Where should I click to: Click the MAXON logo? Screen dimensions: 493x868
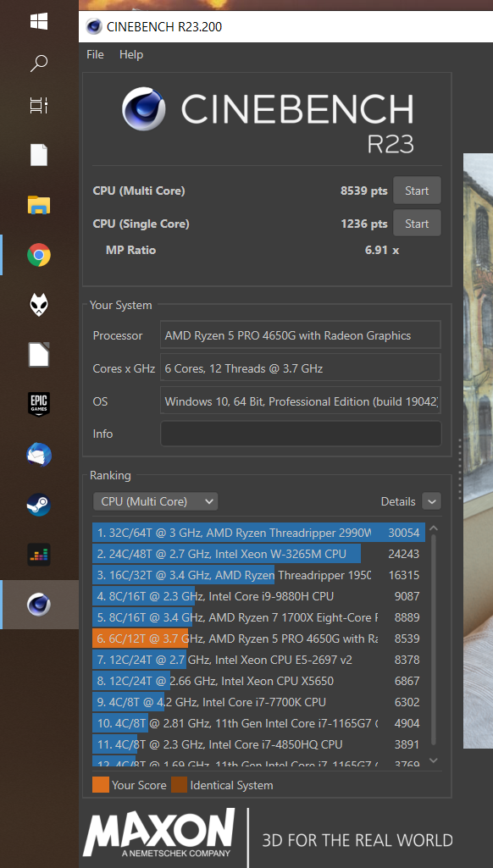tap(159, 832)
